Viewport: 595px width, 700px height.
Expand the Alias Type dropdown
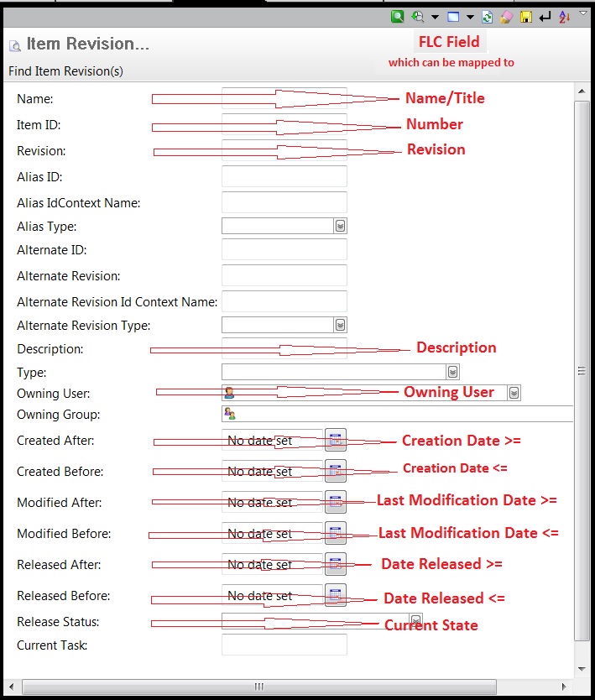pos(340,226)
